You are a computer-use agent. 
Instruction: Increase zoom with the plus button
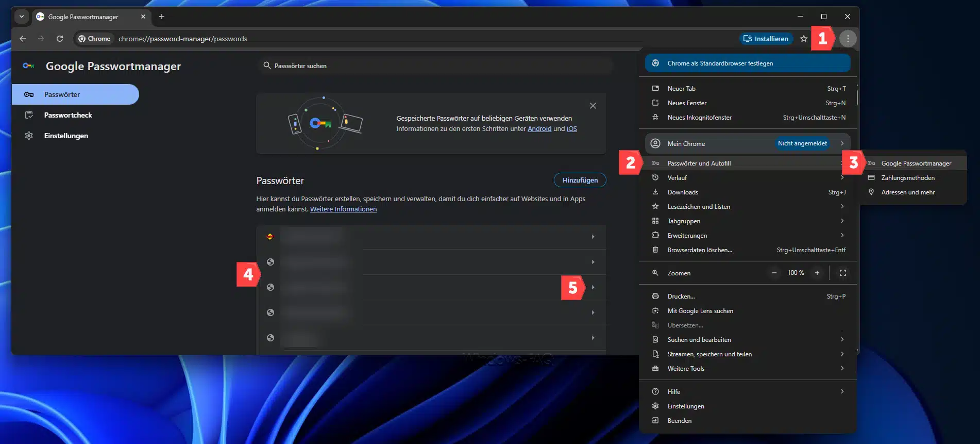pos(817,273)
